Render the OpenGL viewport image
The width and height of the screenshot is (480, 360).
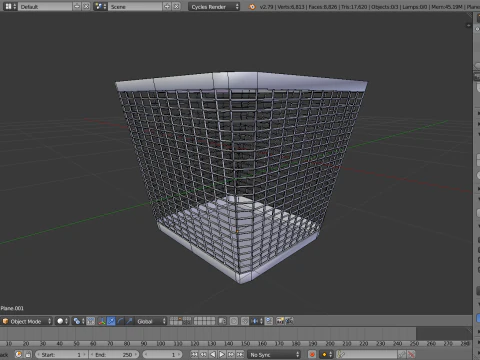[280, 321]
